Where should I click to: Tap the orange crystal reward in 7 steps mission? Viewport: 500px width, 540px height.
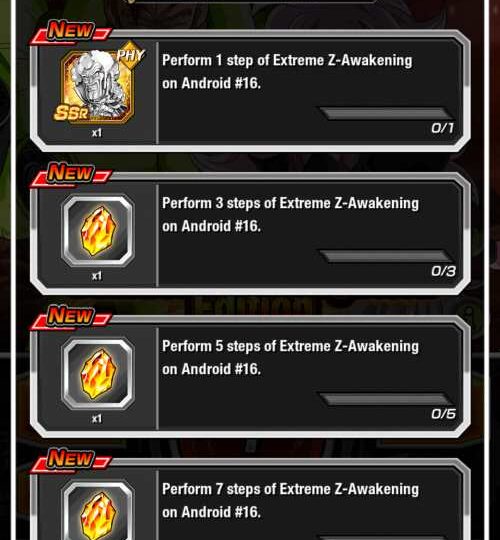pyautogui.click(x=98, y=511)
